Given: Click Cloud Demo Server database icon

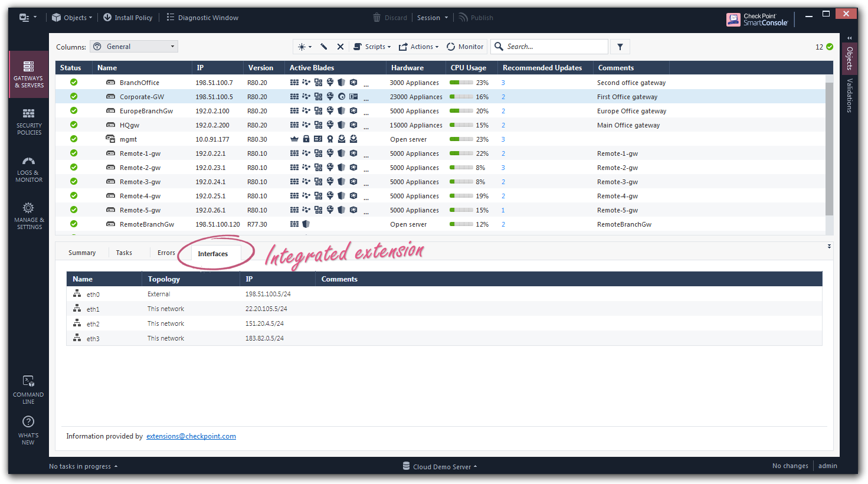Looking at the screenshot, I should (406, 466).
